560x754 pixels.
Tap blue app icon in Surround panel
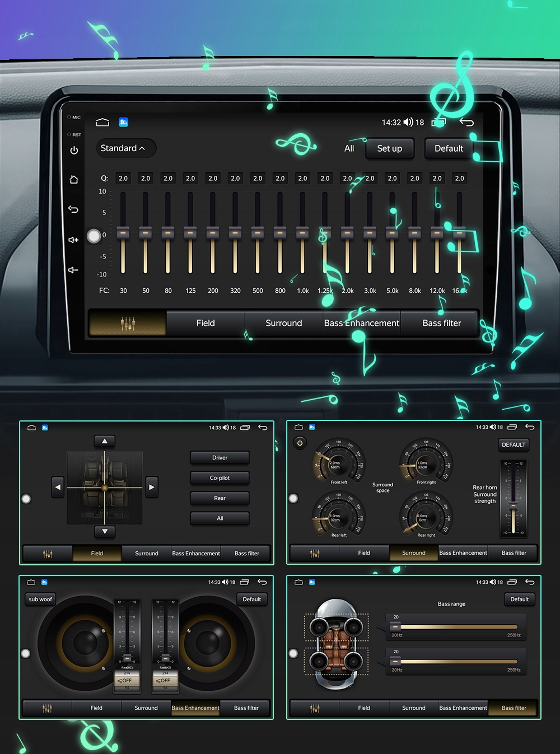pos(312,427)
